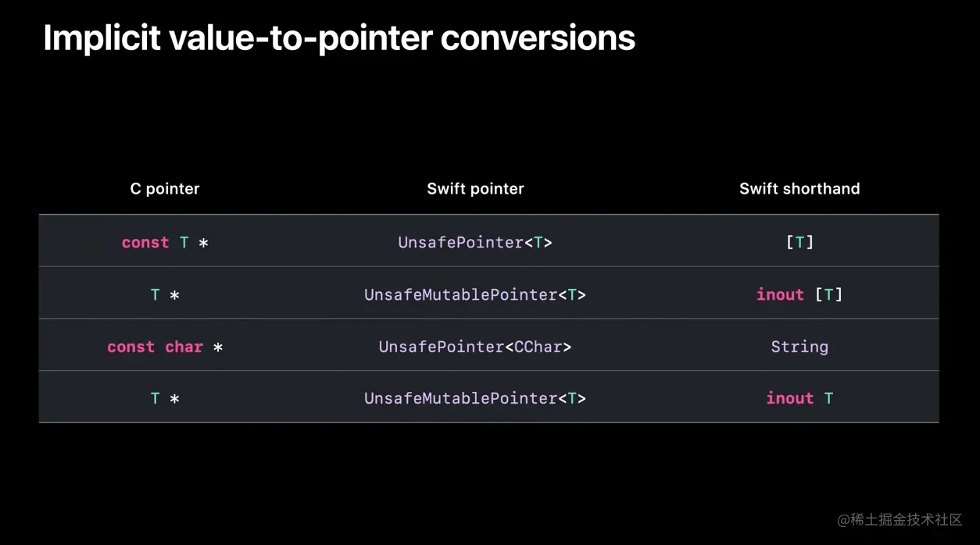Click the 'const char *' cell
The width and height of the screenshot is (980, 545).
[x=165, y=347]
